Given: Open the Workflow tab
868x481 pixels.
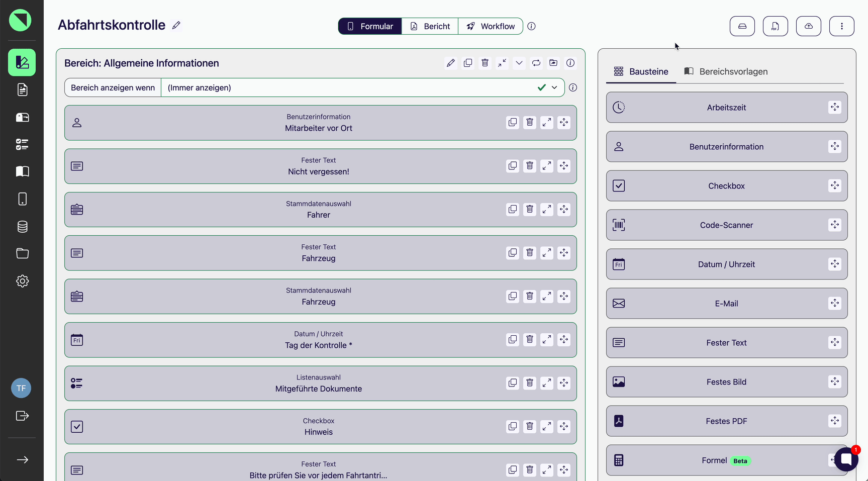Looking at the screenshot, I should (x=491, y=26).
